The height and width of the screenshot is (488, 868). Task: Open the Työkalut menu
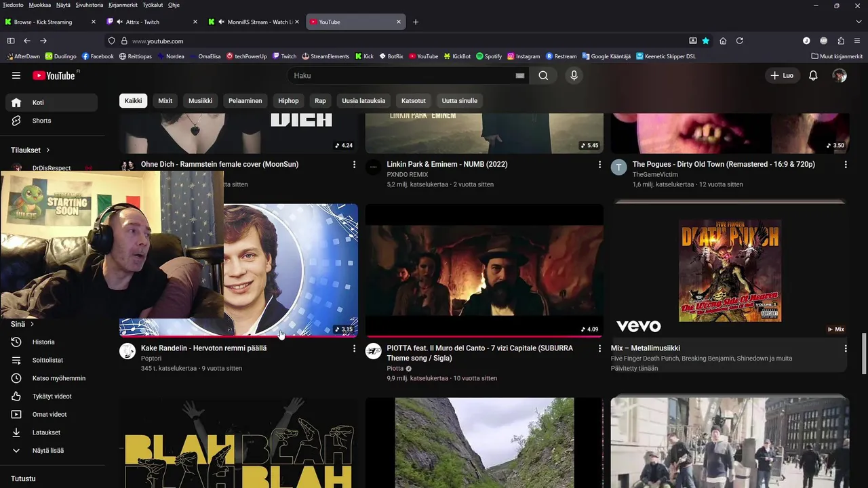(x=153, y=5)
